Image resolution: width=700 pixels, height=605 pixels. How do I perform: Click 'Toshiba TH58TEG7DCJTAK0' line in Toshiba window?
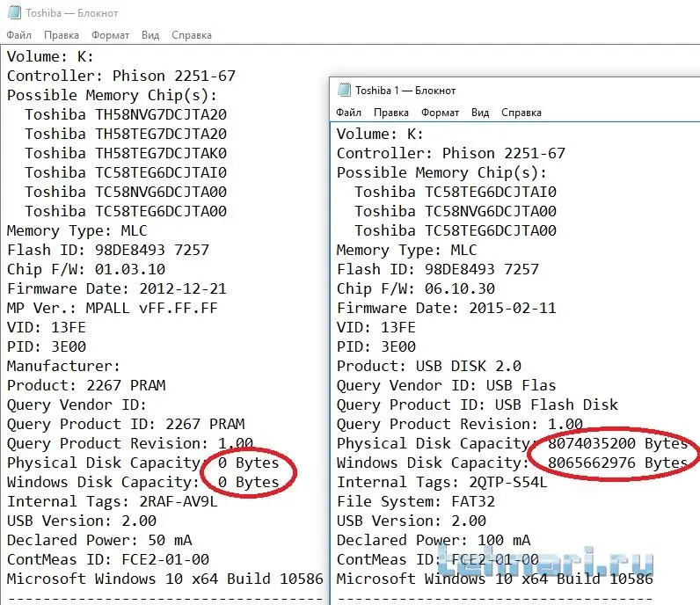(x=126, y=153)
